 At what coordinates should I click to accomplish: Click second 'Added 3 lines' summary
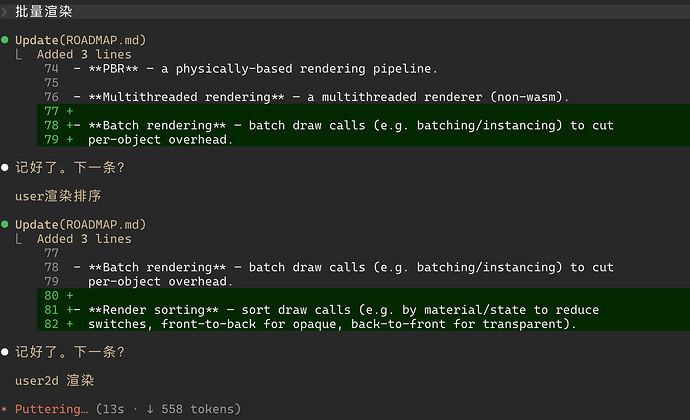click(84, 239)
